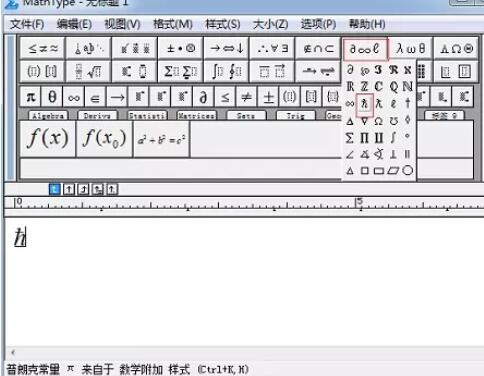Image resolution: width=484 pixels, height=376 pixels.
Task: Insert the inverted ohm (mho) symbol
Action: 393,121
